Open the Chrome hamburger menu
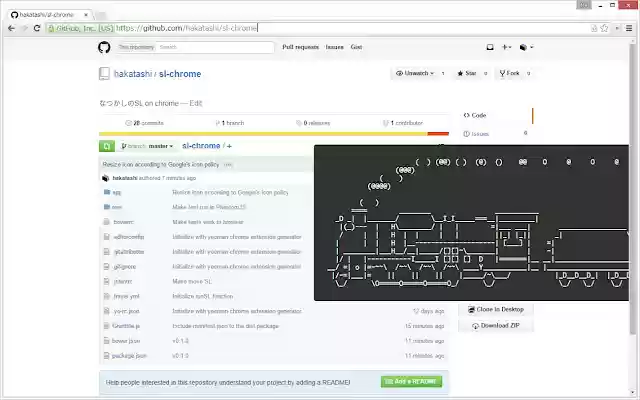This screenshot has width=640, height=400. pyautogui.click(x=629, y=28)
